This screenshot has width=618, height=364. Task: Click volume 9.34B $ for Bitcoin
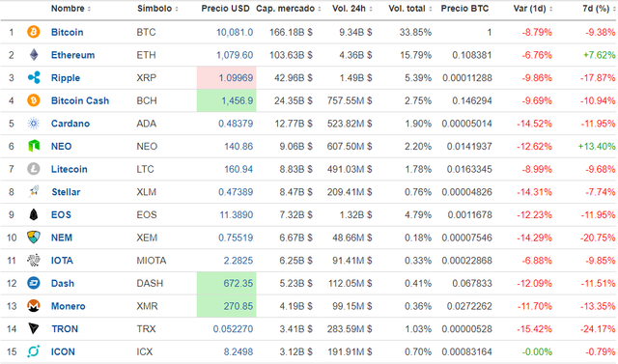coord(355,32)
